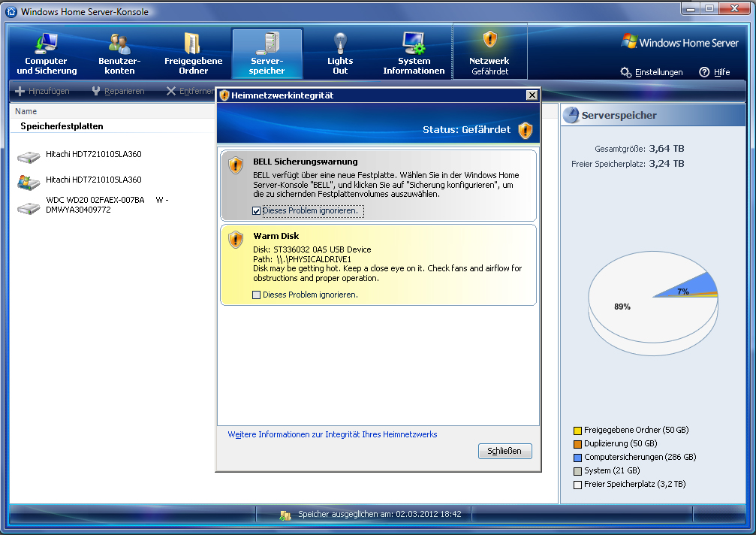
Task: Click System gray legend swatch
Action: 577,471
